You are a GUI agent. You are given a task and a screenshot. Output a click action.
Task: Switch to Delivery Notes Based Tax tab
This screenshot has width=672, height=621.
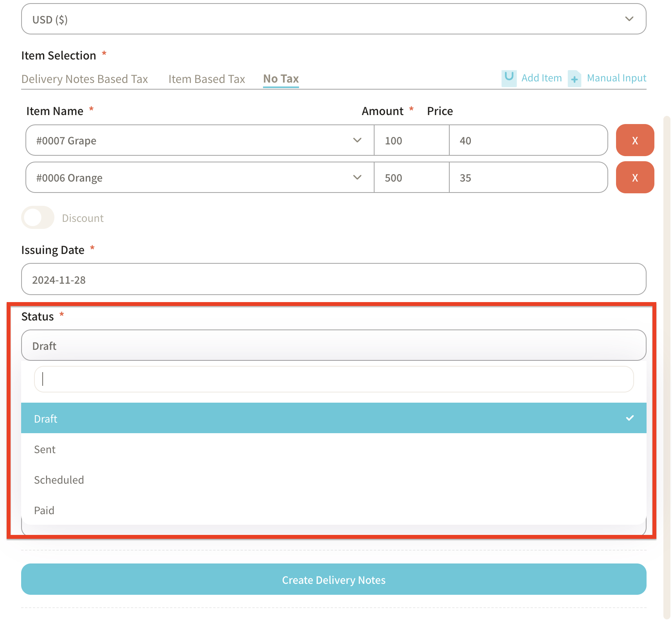pyautogui.click(x=85, y=79)
